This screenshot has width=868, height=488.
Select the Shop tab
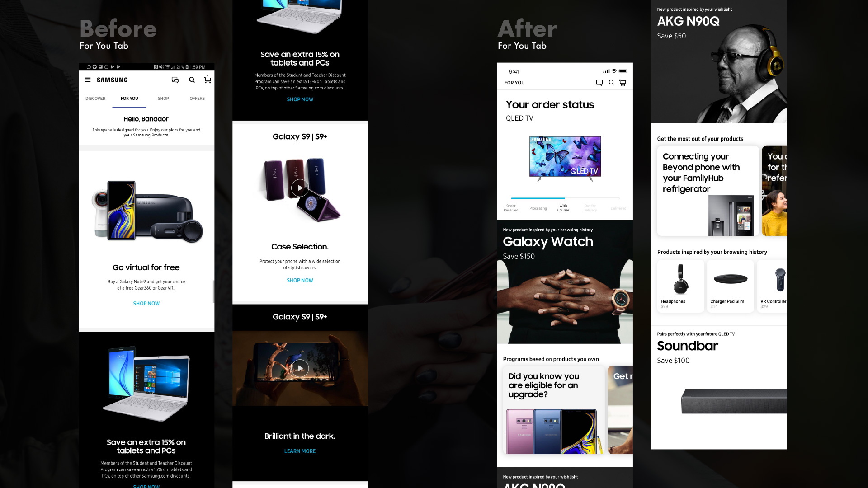(x=163, y=99)
